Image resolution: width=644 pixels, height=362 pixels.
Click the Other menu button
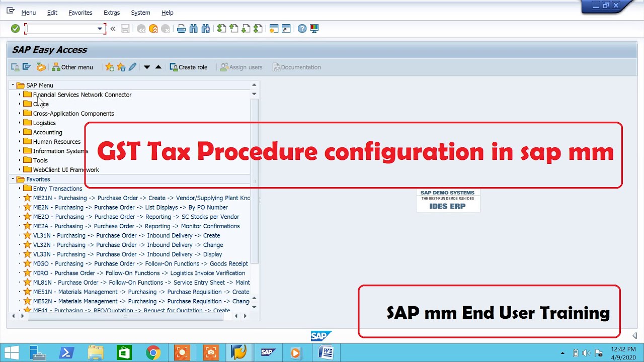click(72, 67)
